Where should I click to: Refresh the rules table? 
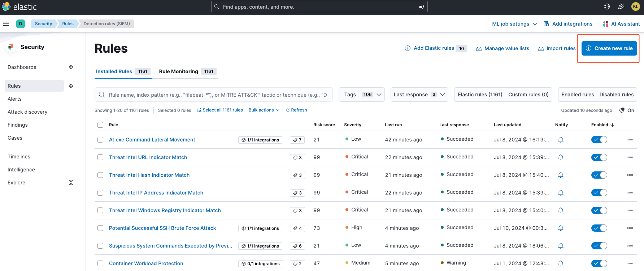pos(296,110)
